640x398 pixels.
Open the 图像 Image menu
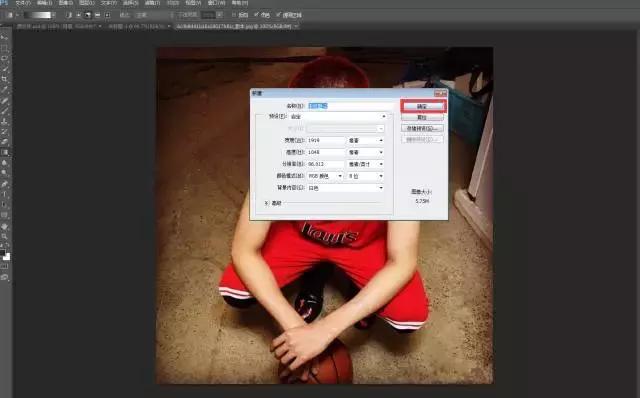tap(66, 3)
